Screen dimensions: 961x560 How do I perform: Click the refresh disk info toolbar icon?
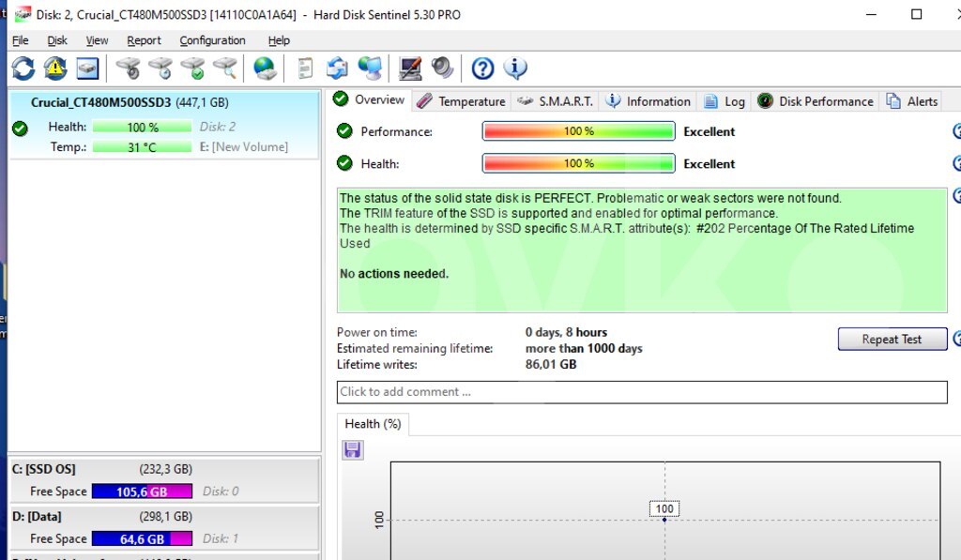point(23,68)
